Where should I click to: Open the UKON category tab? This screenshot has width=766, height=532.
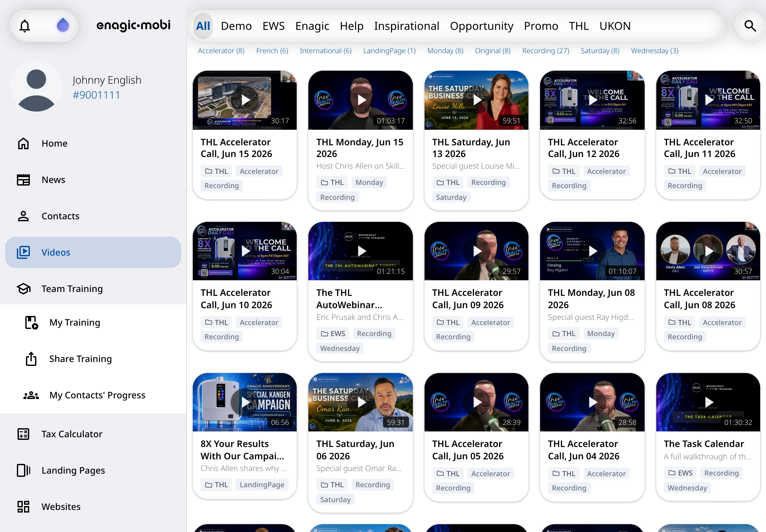(615, 26)
